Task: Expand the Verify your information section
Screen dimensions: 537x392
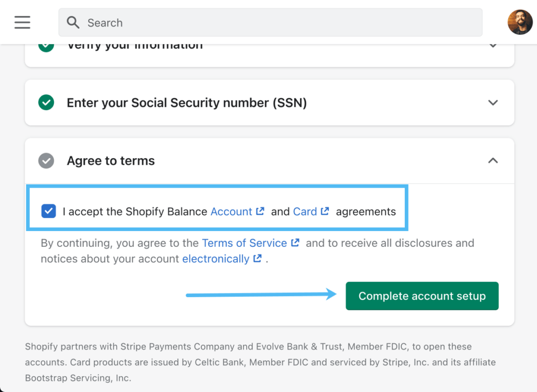Action: 492,45
